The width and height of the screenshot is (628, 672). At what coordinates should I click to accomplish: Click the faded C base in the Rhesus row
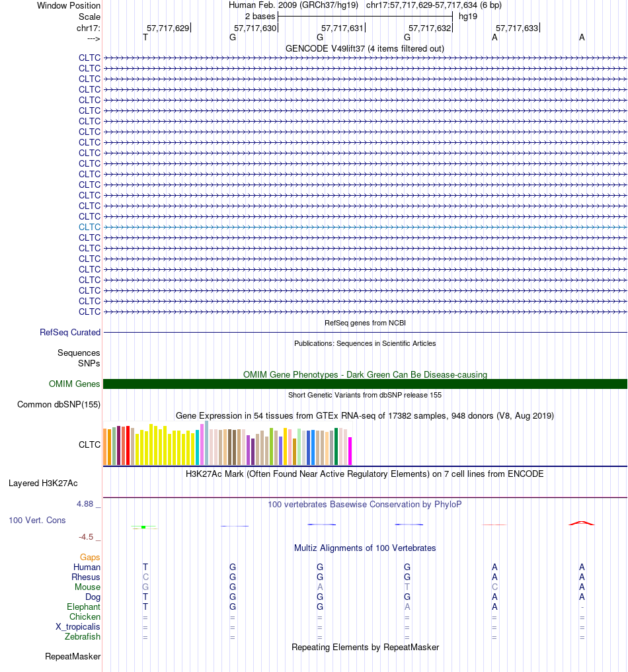coord(145,577)
